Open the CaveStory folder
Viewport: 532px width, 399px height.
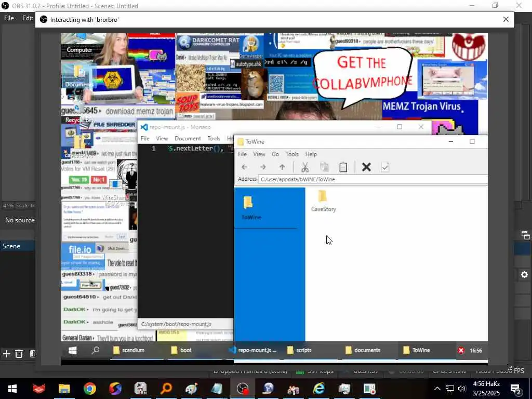pyautogui.click(x=323, y=201)
